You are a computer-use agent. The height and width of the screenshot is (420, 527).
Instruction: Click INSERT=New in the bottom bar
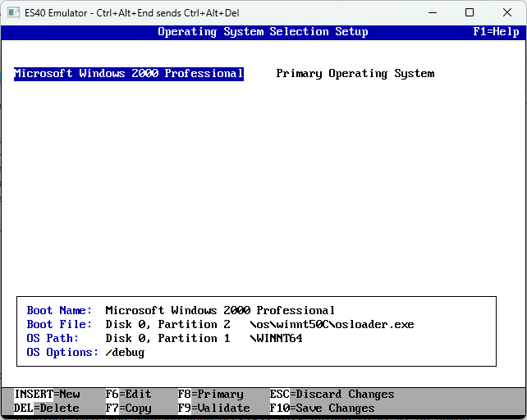point(47,394)
